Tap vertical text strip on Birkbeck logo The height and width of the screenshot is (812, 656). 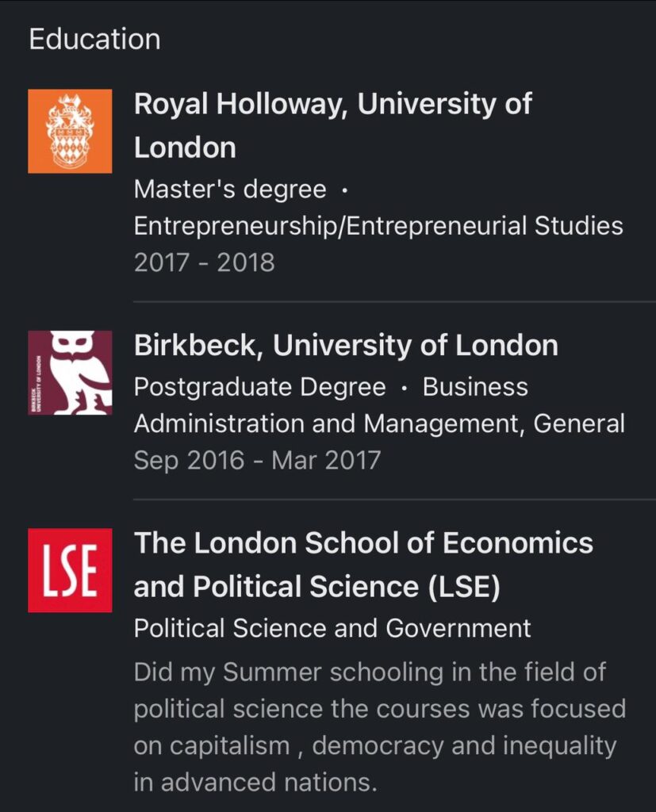37,379
